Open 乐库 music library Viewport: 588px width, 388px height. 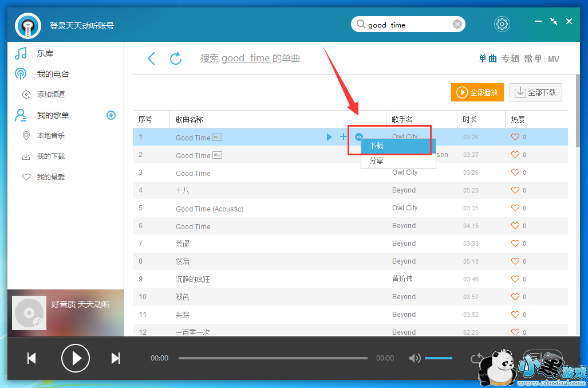45,53
